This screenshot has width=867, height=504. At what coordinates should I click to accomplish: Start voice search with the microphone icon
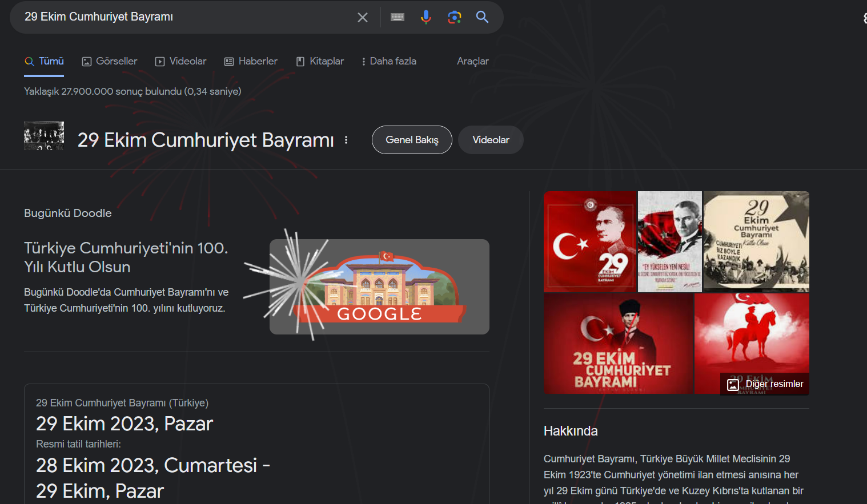pos(426,17)
